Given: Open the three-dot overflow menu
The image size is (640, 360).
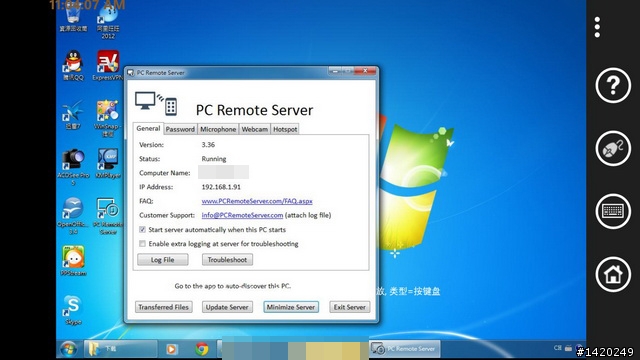Looking at the screenshot, I should 597,27.
